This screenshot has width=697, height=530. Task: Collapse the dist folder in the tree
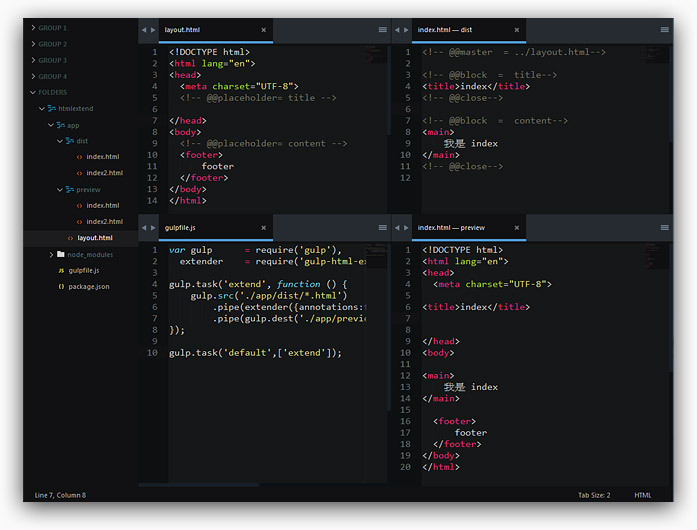82,141
